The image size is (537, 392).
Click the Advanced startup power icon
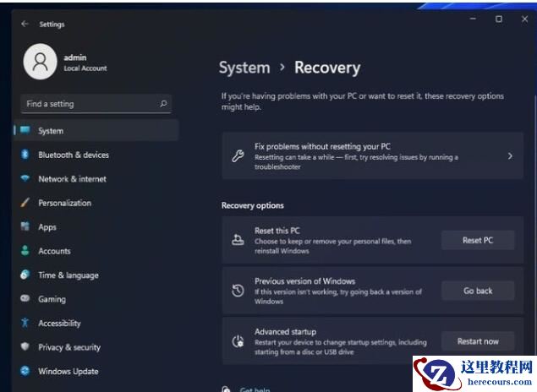click(x=238, y=341)
